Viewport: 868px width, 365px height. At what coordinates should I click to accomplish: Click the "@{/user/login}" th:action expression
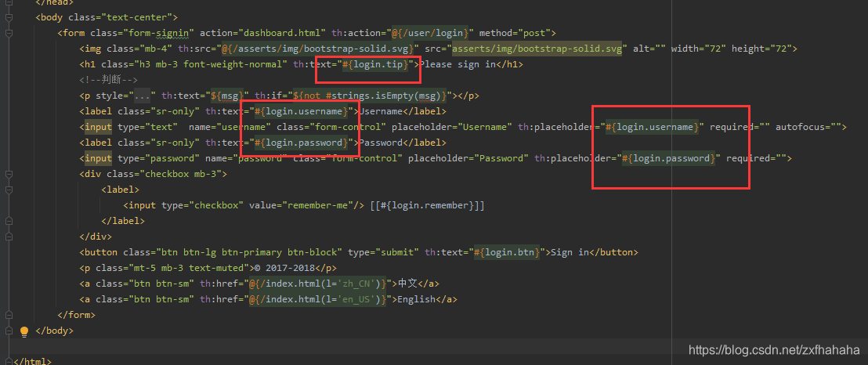431,33
